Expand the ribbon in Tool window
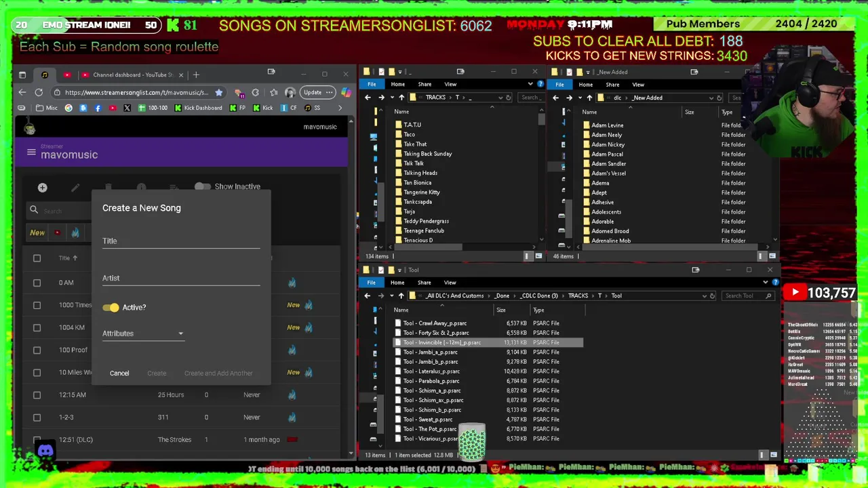 tap(766, 283)
